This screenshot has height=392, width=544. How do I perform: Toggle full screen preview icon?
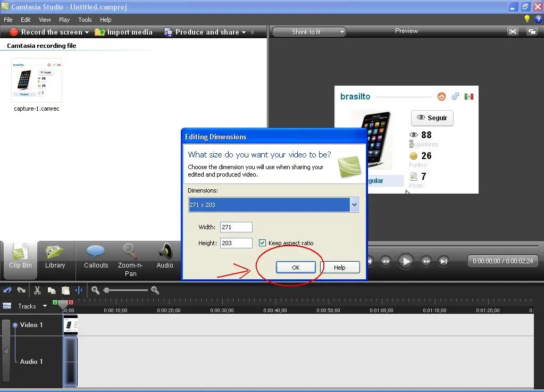point(513,31)
